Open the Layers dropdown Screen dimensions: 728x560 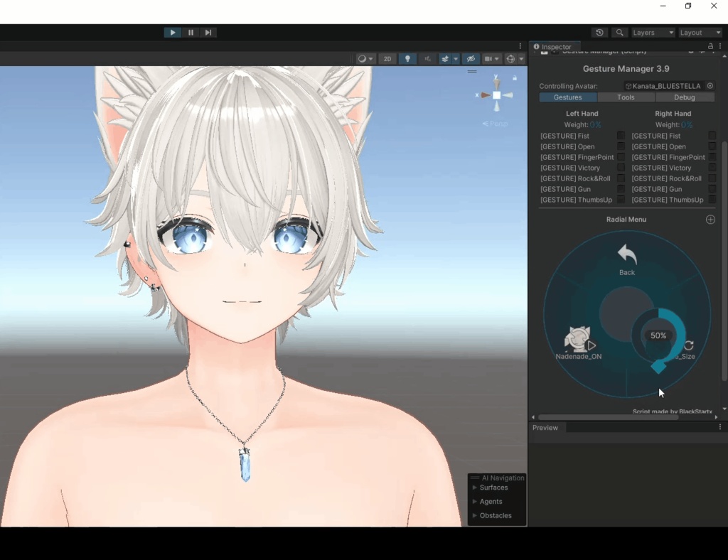coord(652,32)
